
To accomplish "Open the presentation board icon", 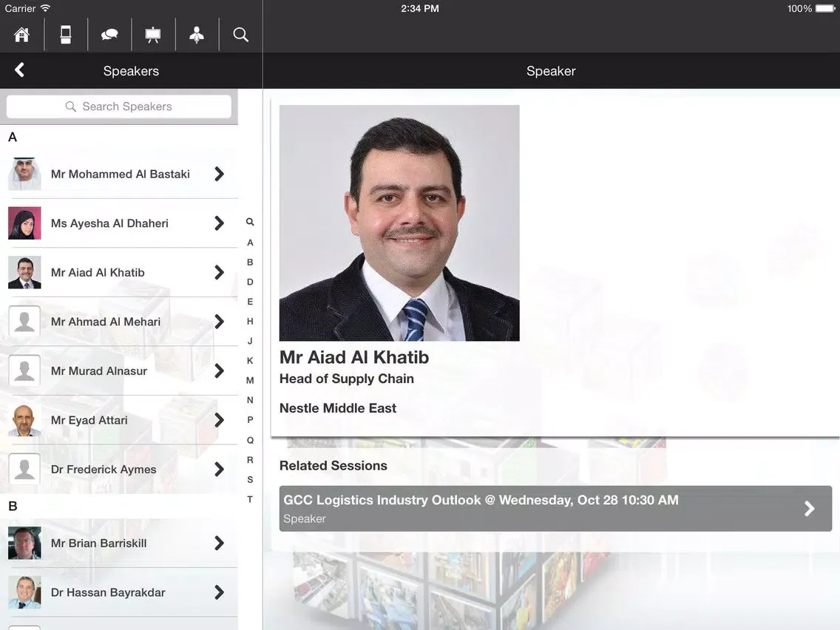I will tap(152, 35).
